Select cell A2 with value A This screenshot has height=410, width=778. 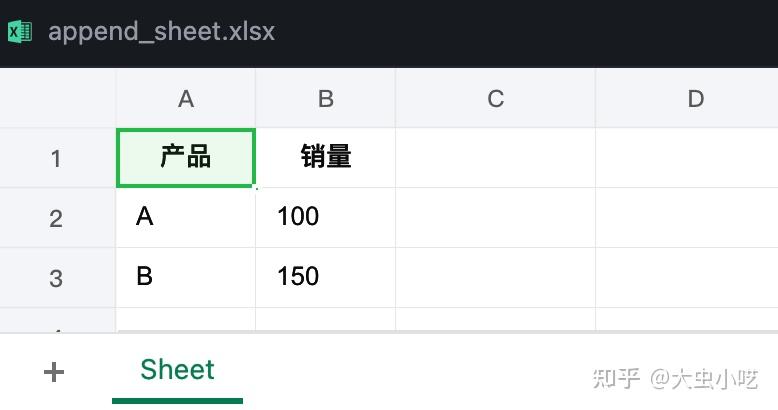coord(186,217)
